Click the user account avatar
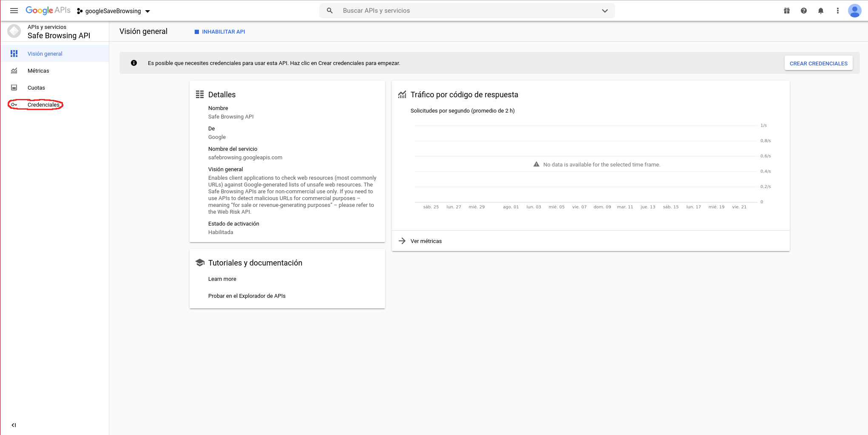 coord(854,11)
